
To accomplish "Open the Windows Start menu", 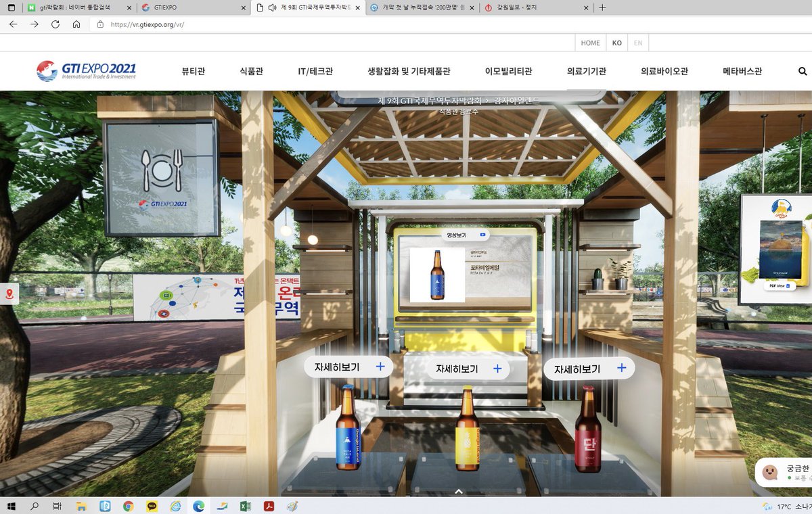I will [12, 506].
